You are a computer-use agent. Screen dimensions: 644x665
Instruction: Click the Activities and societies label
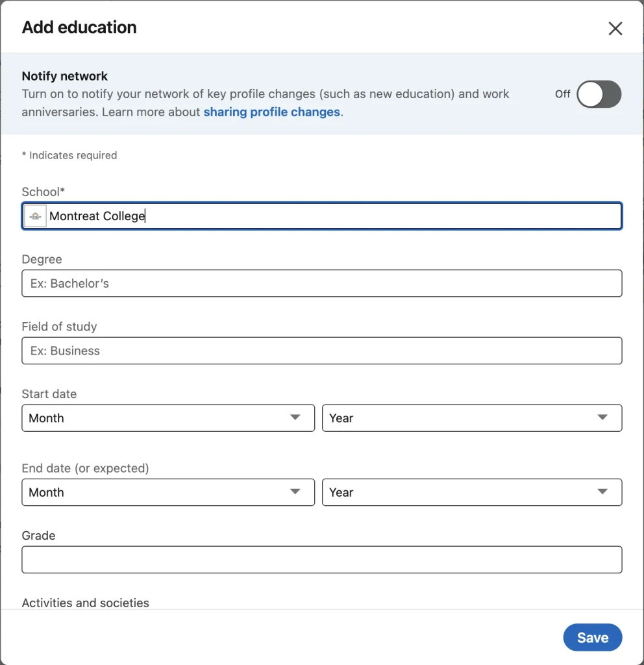[85, 603]
